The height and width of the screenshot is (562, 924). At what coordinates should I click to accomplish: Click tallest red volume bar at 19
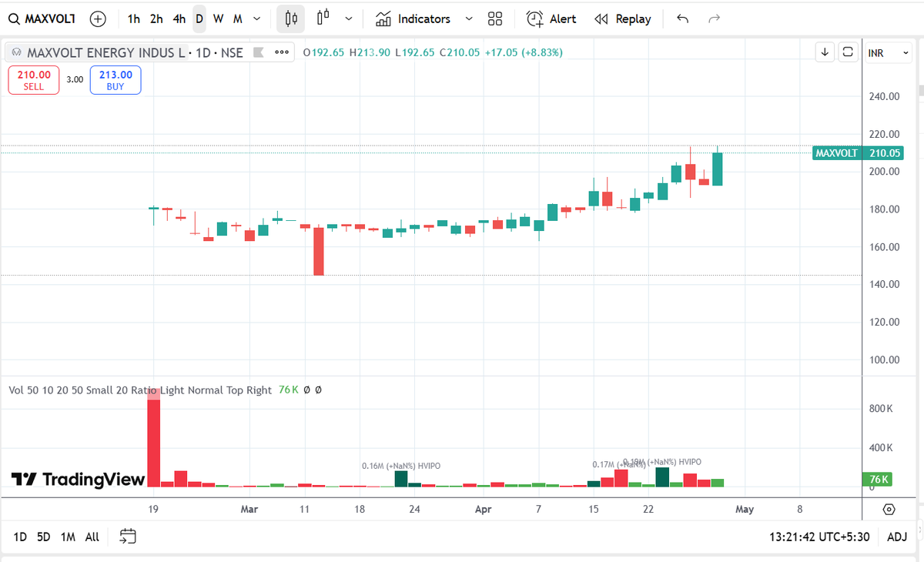click(153, 438)
